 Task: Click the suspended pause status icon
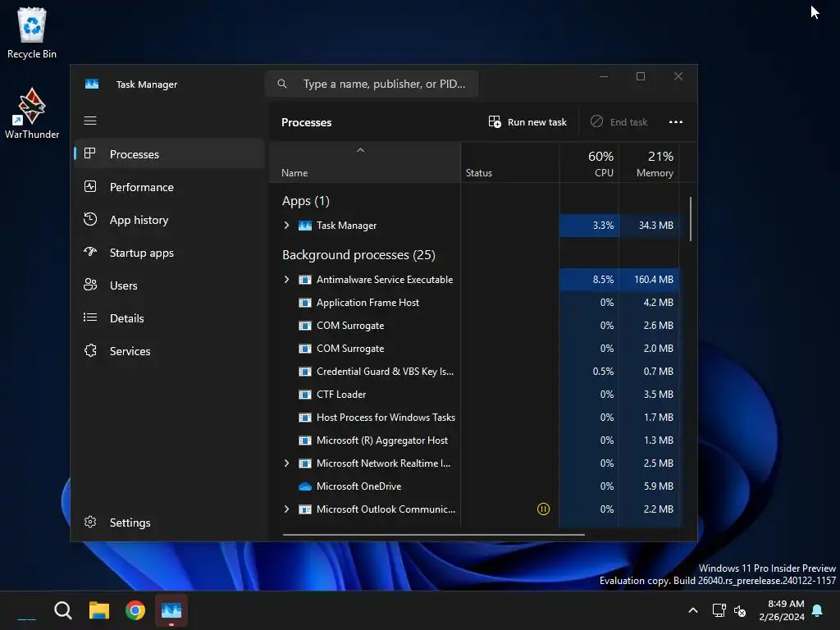click(x=543, y=509)
